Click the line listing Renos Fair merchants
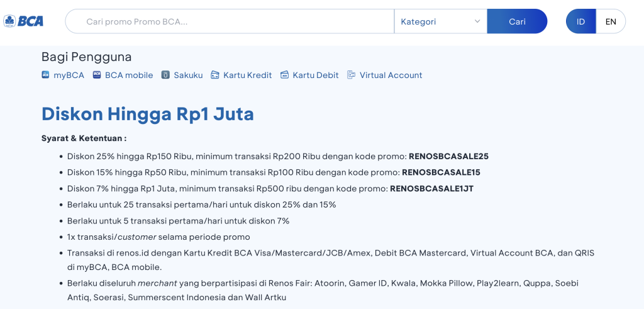The image size is (644, 309). coord(323,290)
